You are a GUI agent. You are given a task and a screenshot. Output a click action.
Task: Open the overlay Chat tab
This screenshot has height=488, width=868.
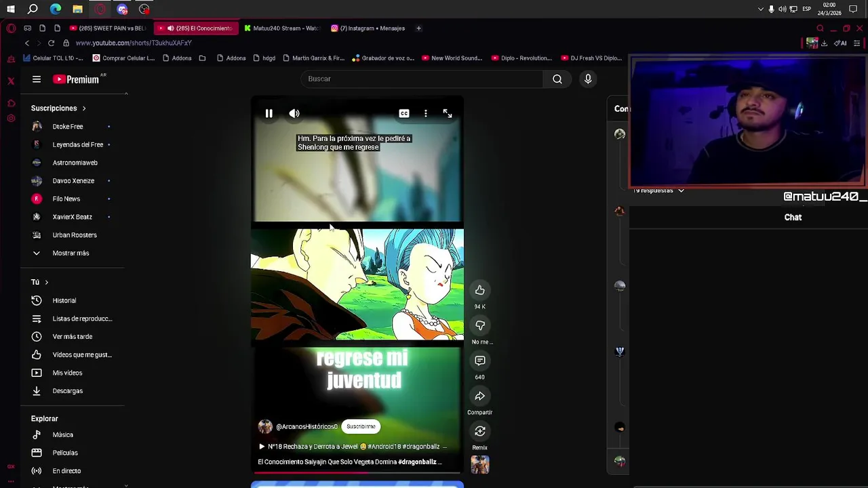[793, 218]
